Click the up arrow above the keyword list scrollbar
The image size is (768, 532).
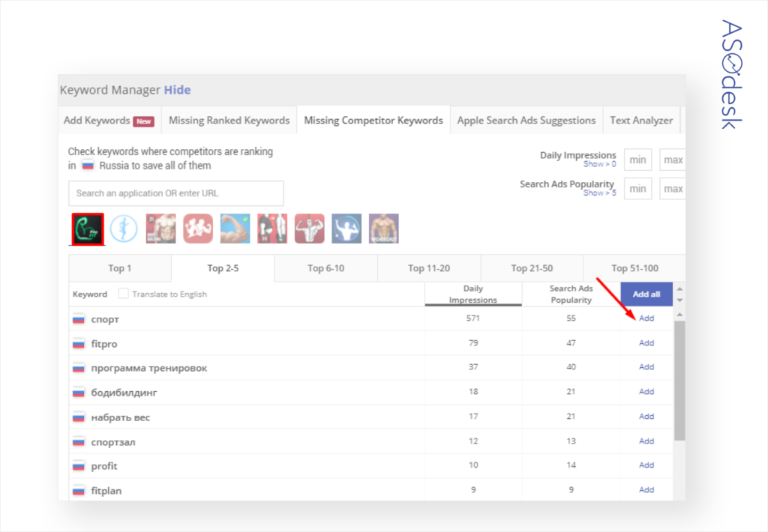(x=679, y=314)
